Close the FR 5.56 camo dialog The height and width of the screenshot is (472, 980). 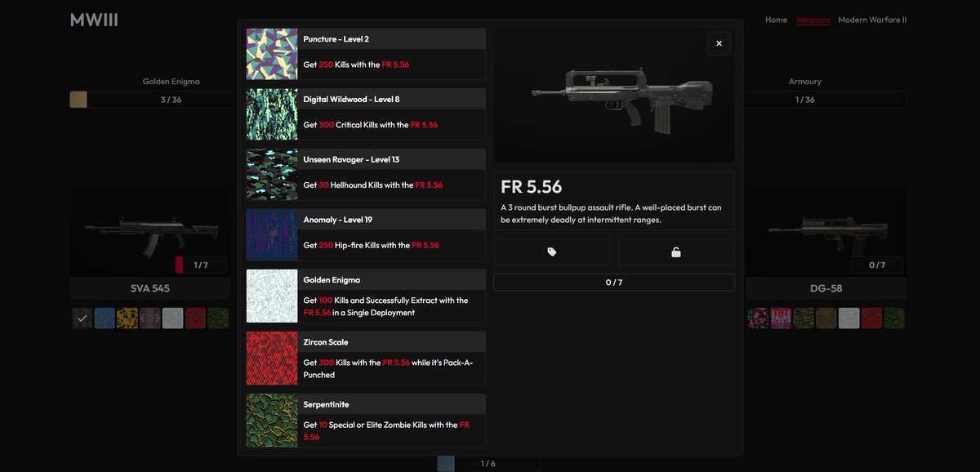(719, 43)
